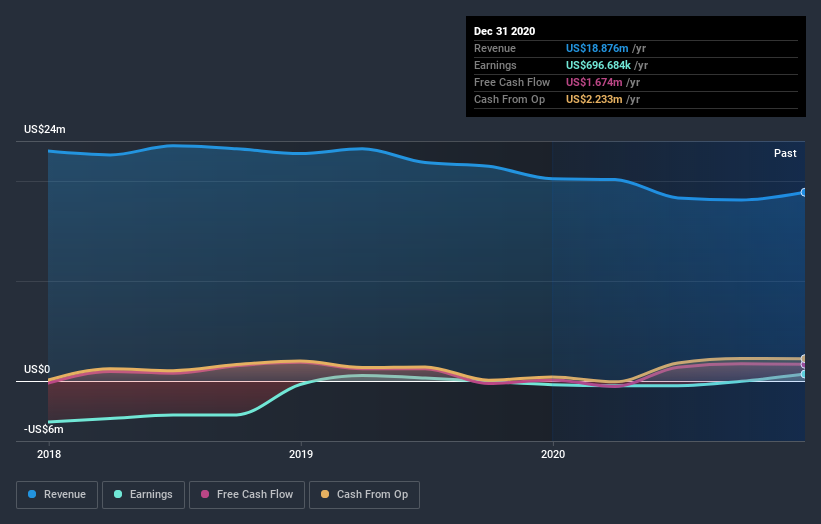Click the 2020 x-axis label

[x=553, y=454]
